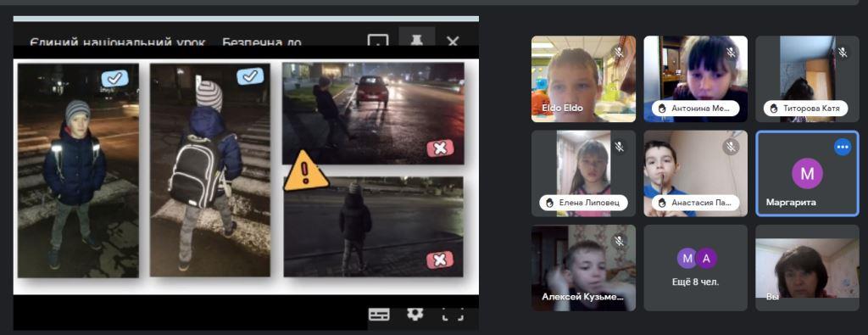The image size is (868, 335).
Task: Close the presentation with the X icon
Action: pyautogui.click(x=453, y=42)
